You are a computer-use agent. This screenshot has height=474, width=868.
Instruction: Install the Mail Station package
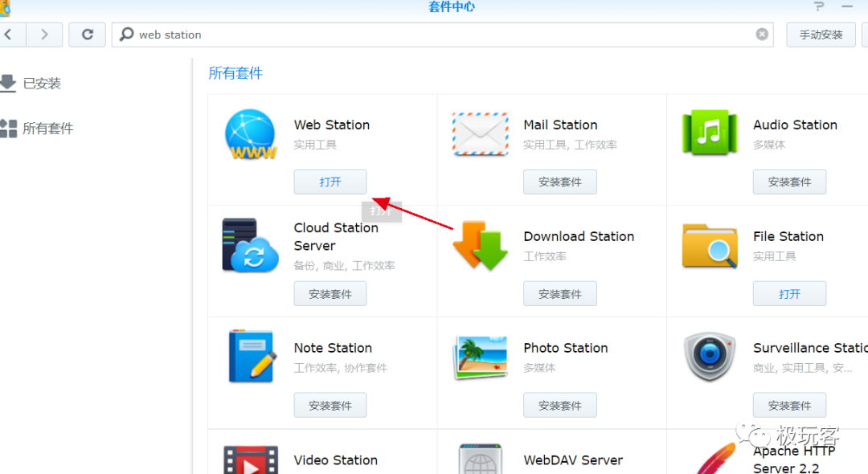560,182
